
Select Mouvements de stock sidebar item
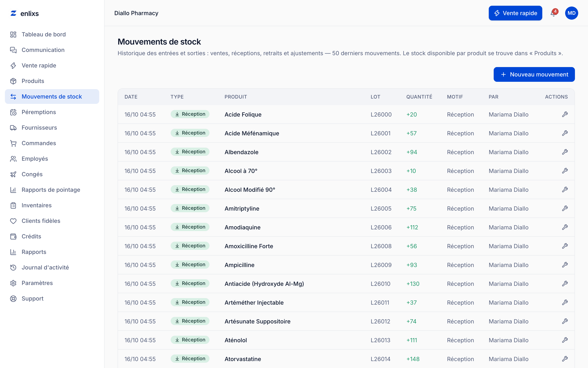point(52,97)
